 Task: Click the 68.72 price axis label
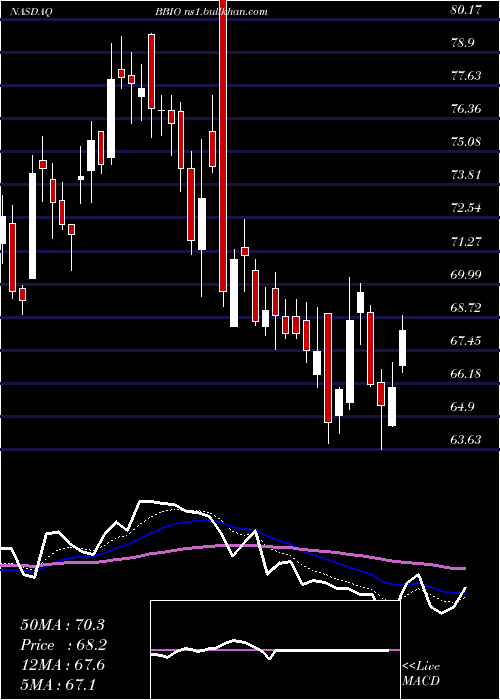pos(466,308)
